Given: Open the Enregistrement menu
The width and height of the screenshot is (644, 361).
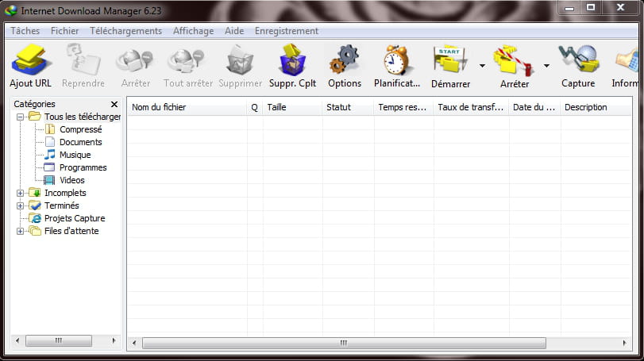Looking at the screenshot, I should point(287,31).
